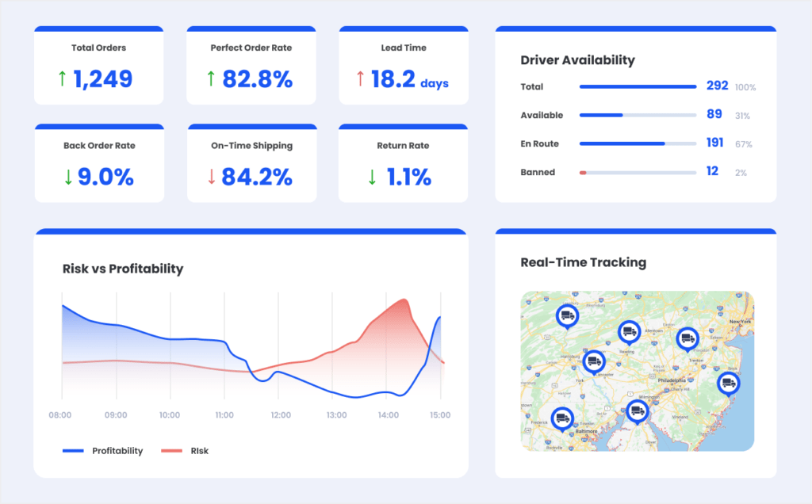Click the top-left truck pin north of Harrisburg
Image resolution: width=812 pixels, height=504 pixels.
pyautogui.click(x=567, y=315)
